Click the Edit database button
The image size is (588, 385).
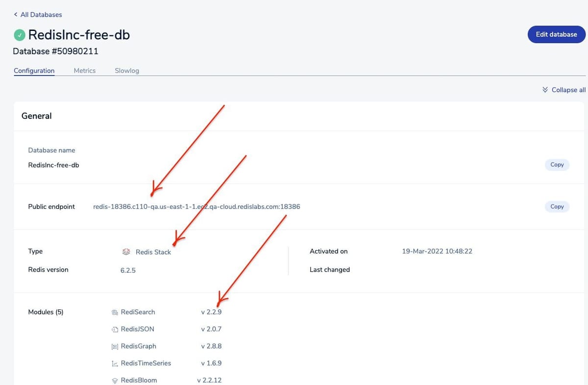pyautogui.click(x=556, y=34)
